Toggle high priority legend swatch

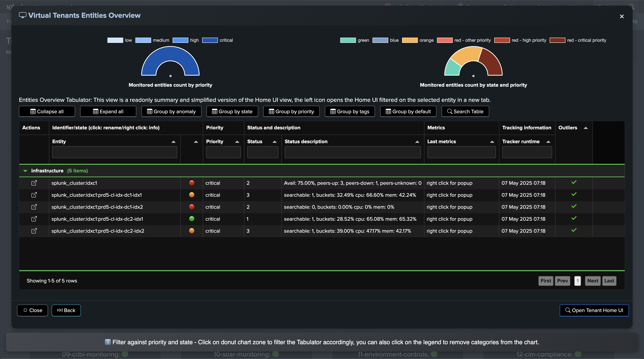click(x=180, y=40)
